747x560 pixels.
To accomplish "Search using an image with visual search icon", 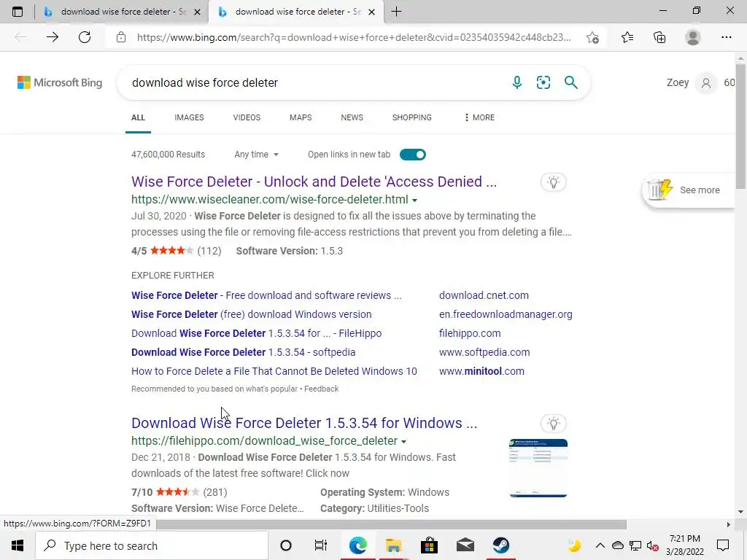I will point(543,82).
